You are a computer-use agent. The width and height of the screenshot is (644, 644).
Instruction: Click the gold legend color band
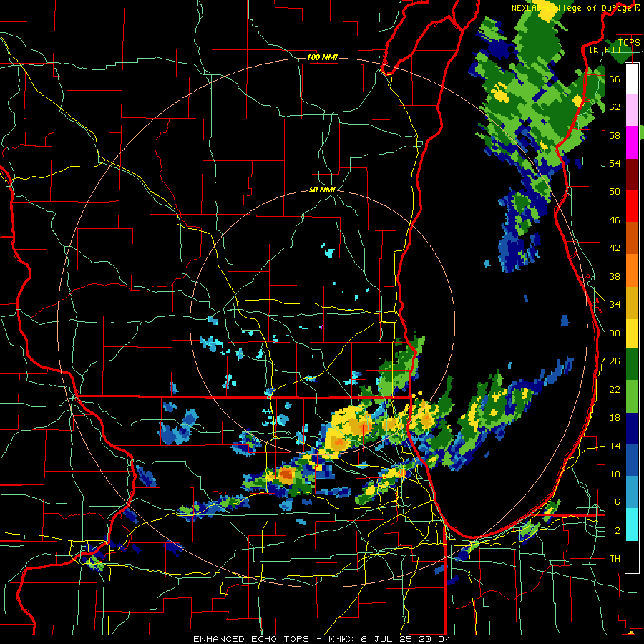(632, 303)
